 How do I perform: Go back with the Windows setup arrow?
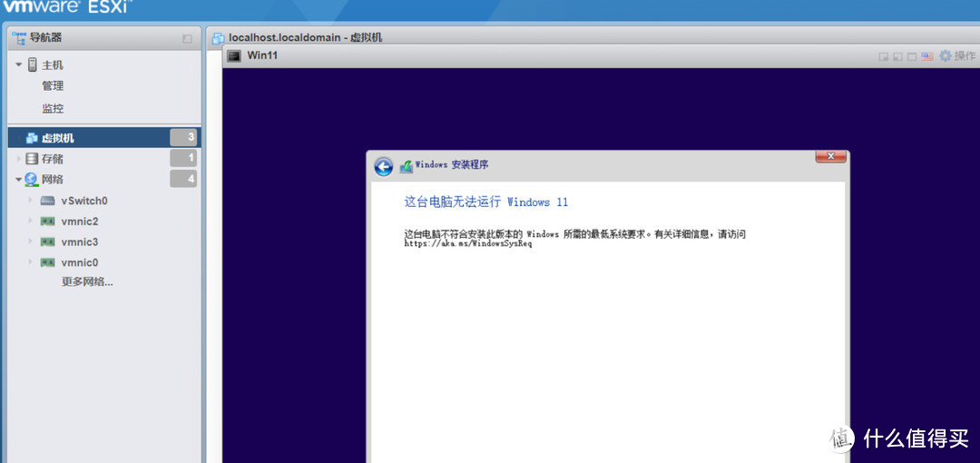point(384,166)
